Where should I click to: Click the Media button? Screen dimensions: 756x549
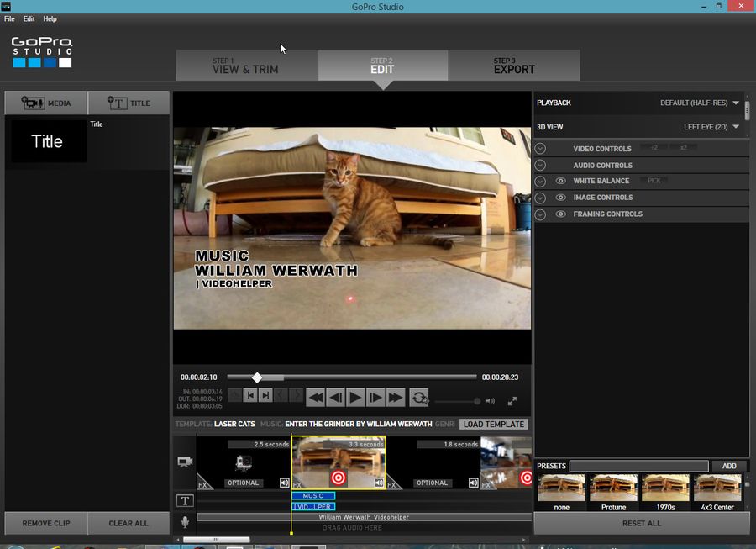[46, 103]
